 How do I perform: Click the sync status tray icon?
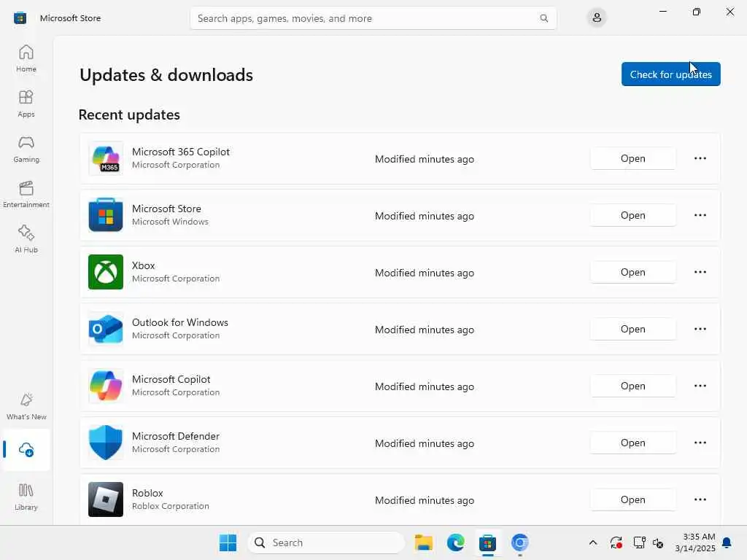(616, 542)
